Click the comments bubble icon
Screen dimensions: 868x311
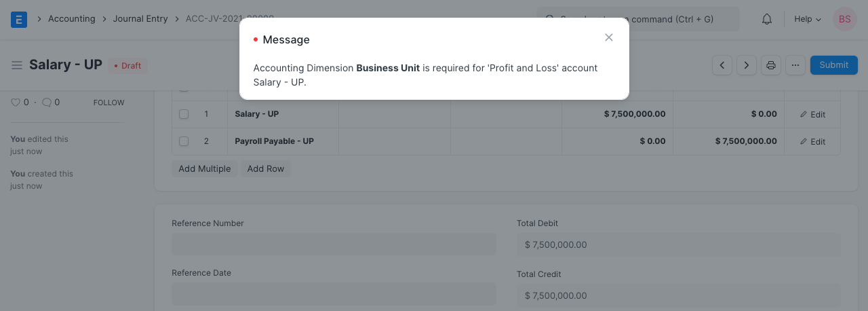[x=47, y=103]
